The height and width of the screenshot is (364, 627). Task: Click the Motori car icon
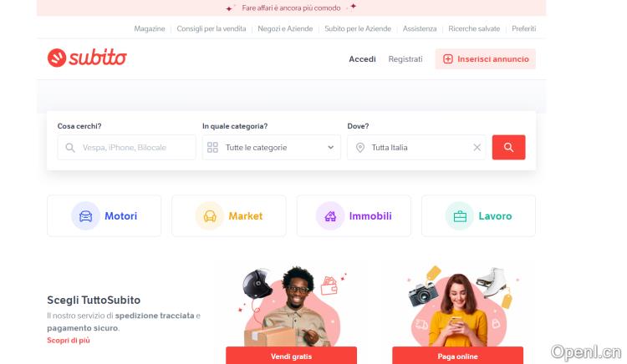(x=85, y=216)
